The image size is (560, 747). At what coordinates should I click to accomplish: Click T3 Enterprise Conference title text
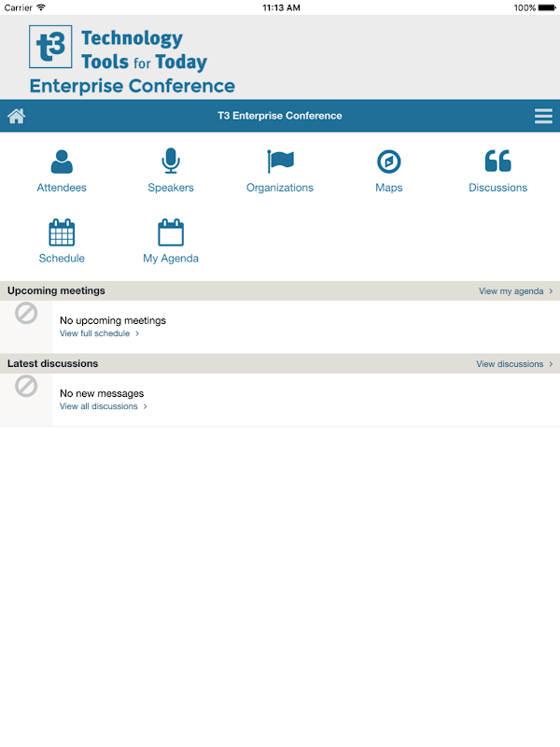pos(280,116)
